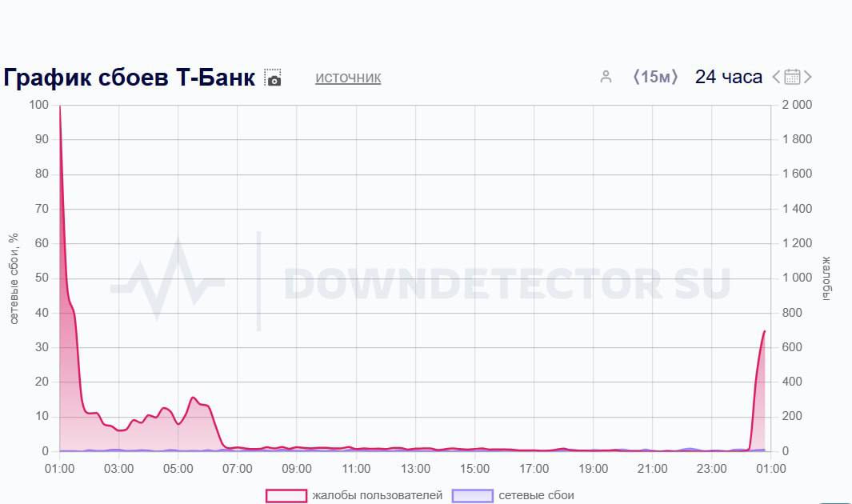852x504 pixels.
Task: Click the pink user complaints legend swatch
Action: click(x=286, y=496)
